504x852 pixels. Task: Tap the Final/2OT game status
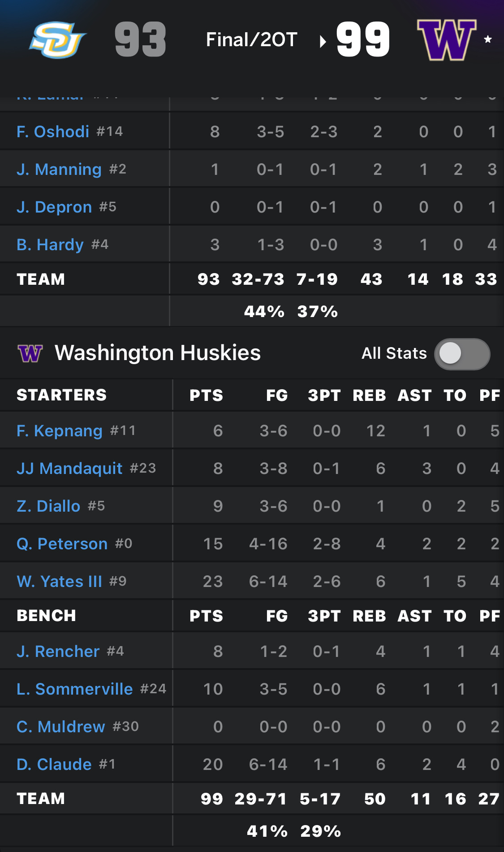coord(251,40)
